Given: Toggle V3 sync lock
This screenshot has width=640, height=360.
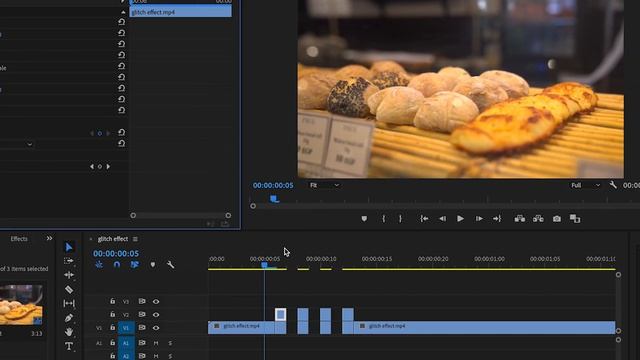Looking at the screenshot, I should point(142,301).
